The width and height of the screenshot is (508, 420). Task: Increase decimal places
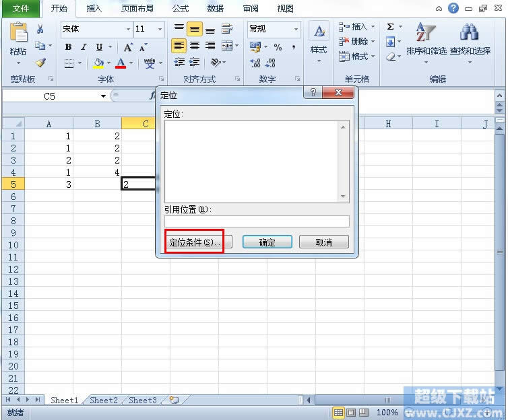[x=255, y=63]
